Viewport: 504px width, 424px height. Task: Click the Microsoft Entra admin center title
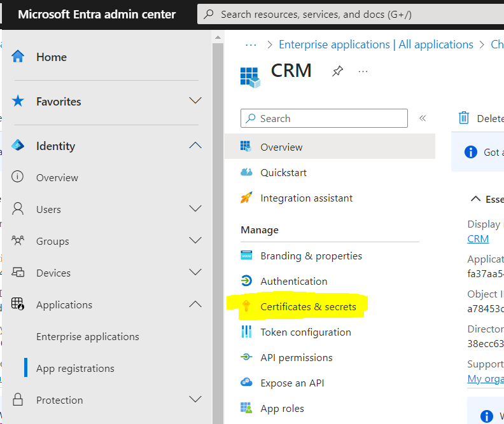point(97,14)
